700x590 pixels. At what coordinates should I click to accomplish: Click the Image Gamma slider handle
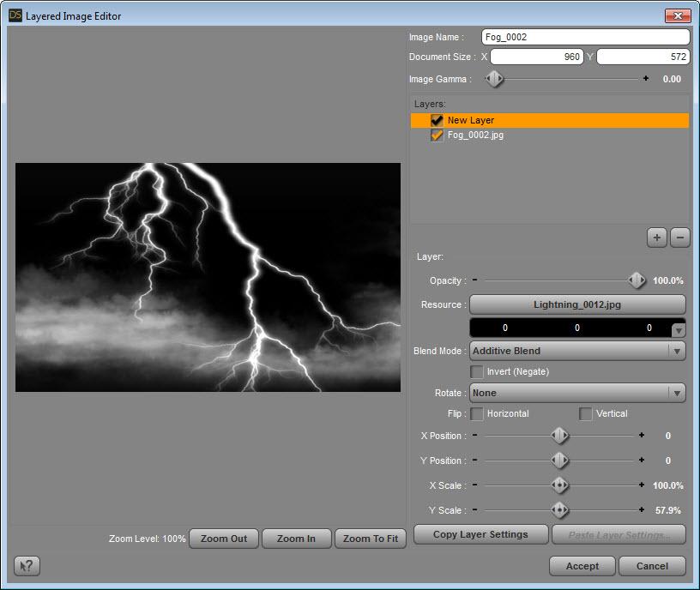tap(494, 79)
